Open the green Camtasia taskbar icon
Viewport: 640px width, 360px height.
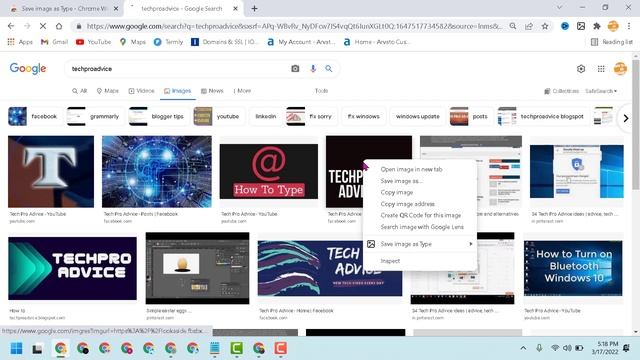click(x=236, y=349)
